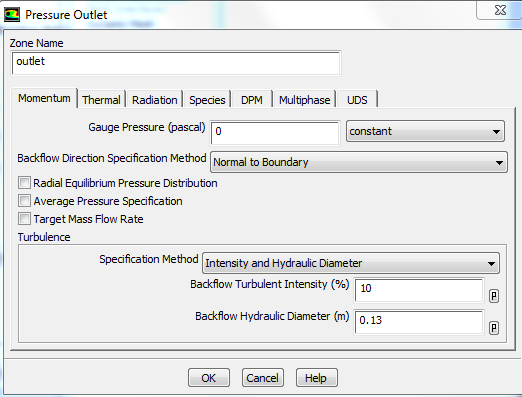This screenshot has width=522, height=397.
Task: Toggle Average Pressure Specification checkbox
Action: [24, 201]
